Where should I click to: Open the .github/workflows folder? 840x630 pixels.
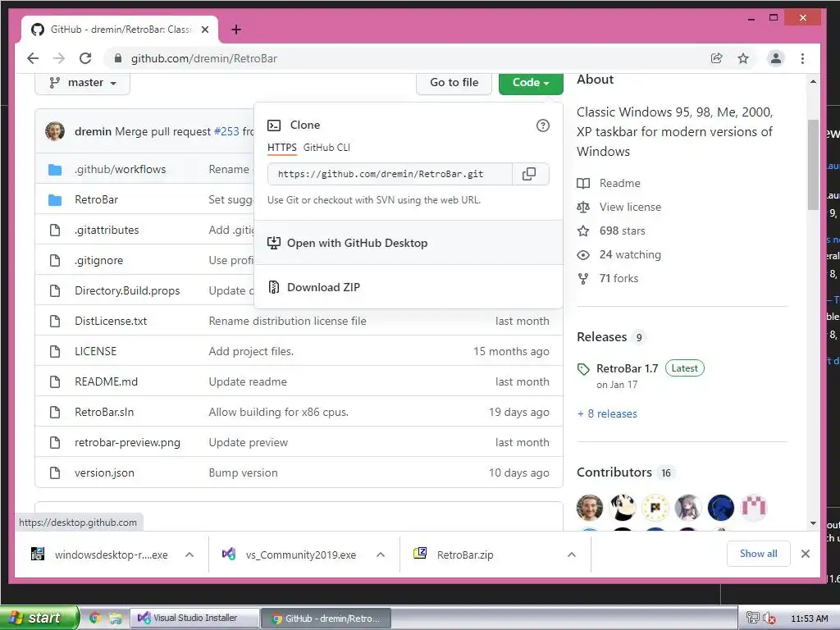(121, 169)
